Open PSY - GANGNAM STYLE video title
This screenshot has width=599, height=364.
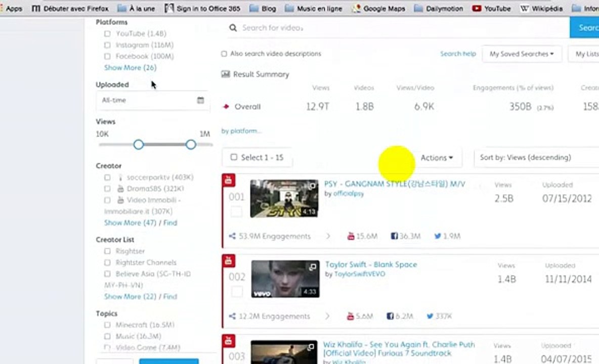coord(395,184)
